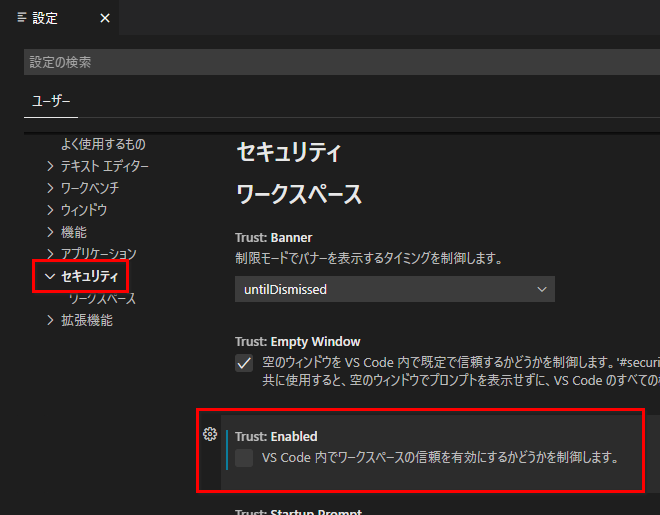Select the 設定 editor tab
The height and width of the screenshot is (515, 660).
59,18
